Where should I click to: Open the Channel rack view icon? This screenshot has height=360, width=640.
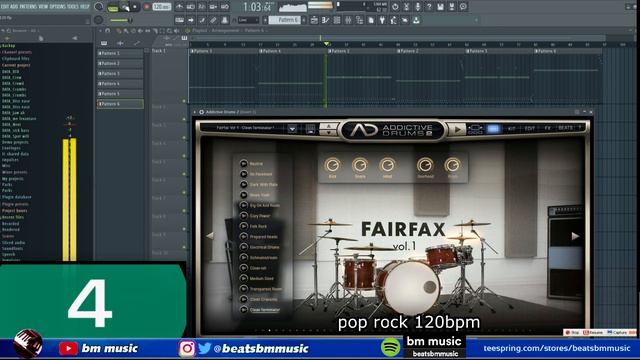pyautogui.click(x=337, y=20)
